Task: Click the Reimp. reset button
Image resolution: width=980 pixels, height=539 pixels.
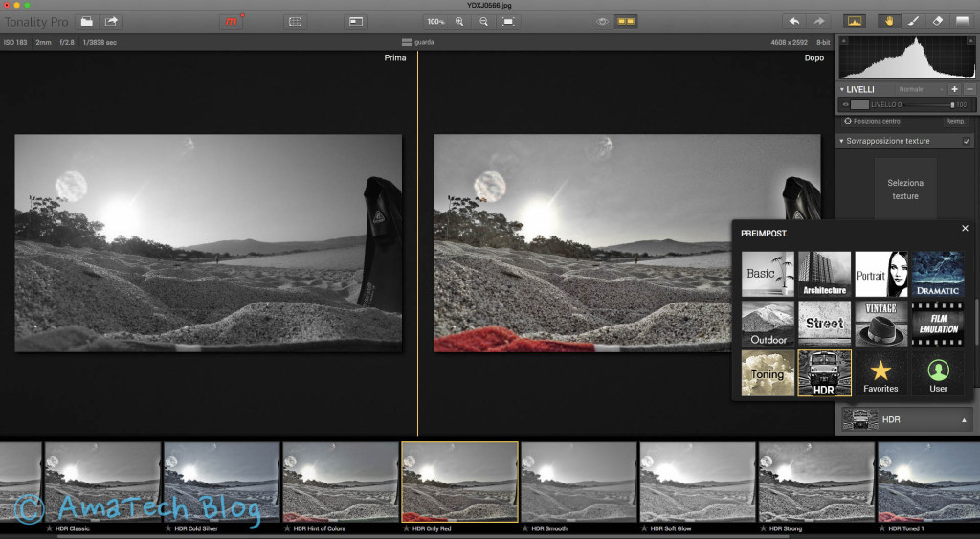Action: 954,121
